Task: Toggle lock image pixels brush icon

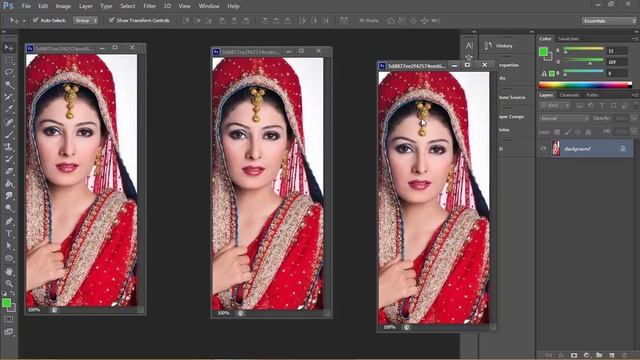Action: (567, 132)
